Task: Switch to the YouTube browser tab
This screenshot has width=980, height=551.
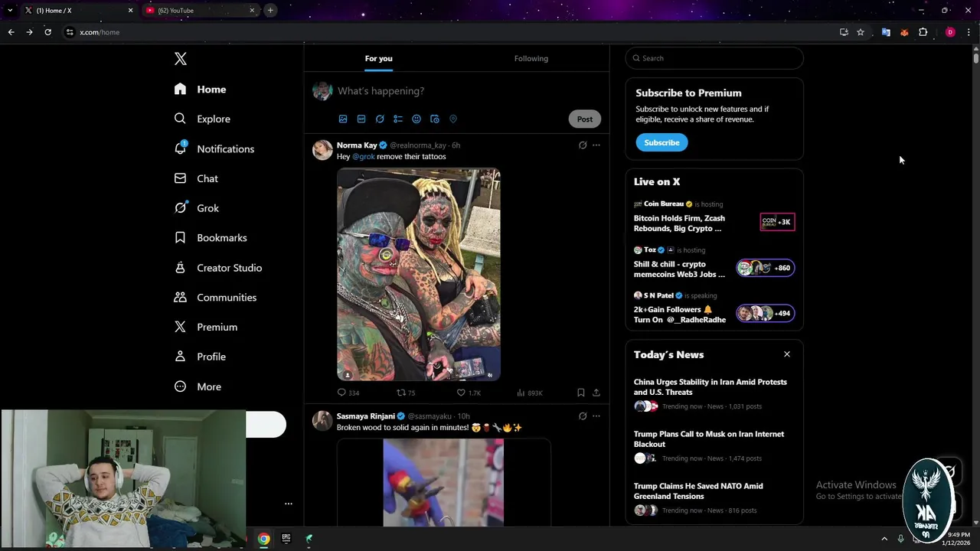Action: coord(201,11)
